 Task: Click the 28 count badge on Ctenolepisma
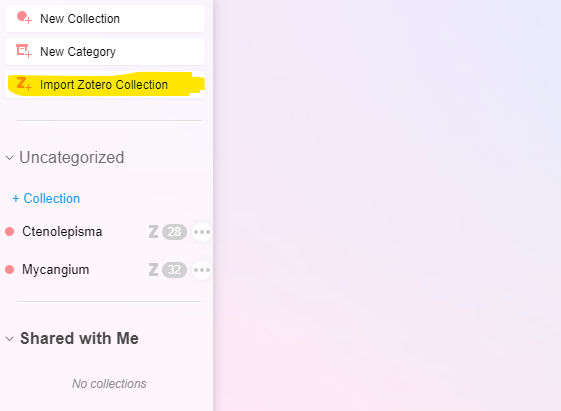coord(174,232)
